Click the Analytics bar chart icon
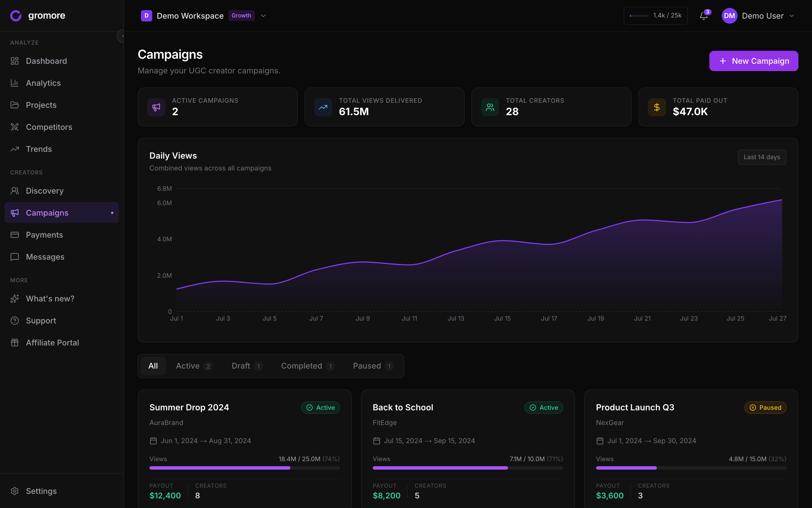Image resolution: width=812 pixels, height=508 pixels. [14, 83]
